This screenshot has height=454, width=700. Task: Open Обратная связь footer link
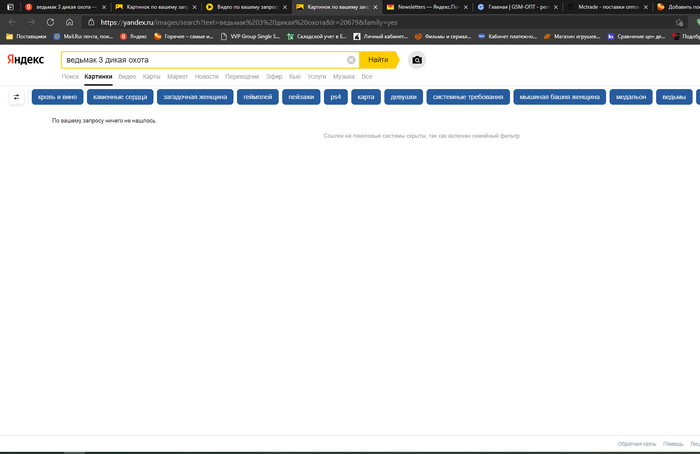click(637, 444)
